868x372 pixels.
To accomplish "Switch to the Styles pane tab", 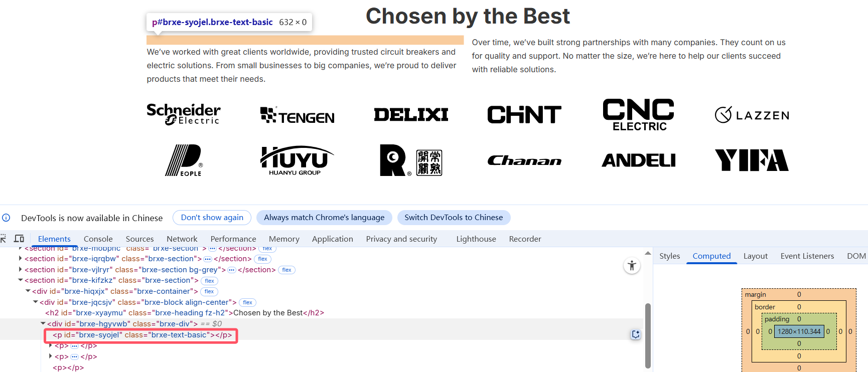I will (670, 256).
